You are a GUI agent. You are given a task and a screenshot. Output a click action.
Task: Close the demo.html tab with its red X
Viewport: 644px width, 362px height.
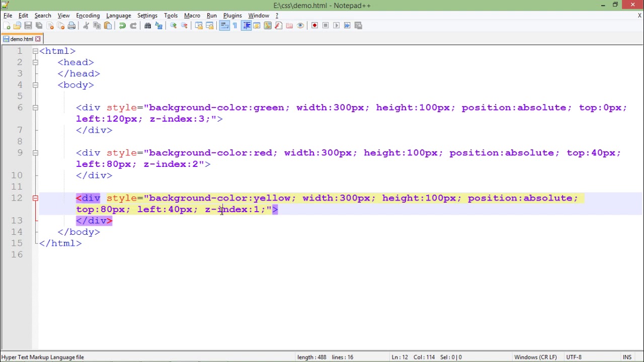(38, 39)
